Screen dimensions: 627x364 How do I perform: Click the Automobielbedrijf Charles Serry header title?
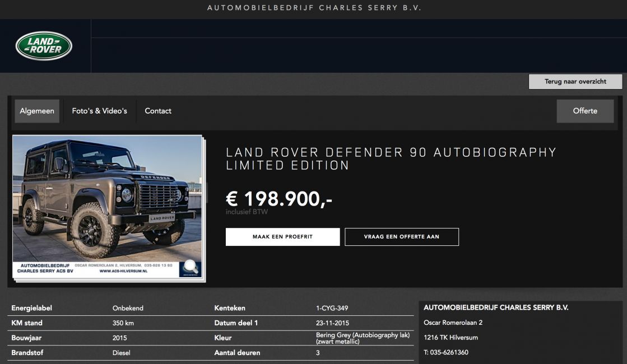(314, 8)
